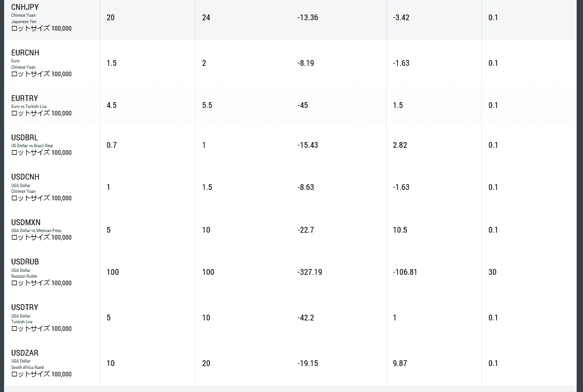Click the -13.36 value in CNHJPY row
The width and height of the screenshot is (583, 392).
pyautogui.click(x=308, y=17)
